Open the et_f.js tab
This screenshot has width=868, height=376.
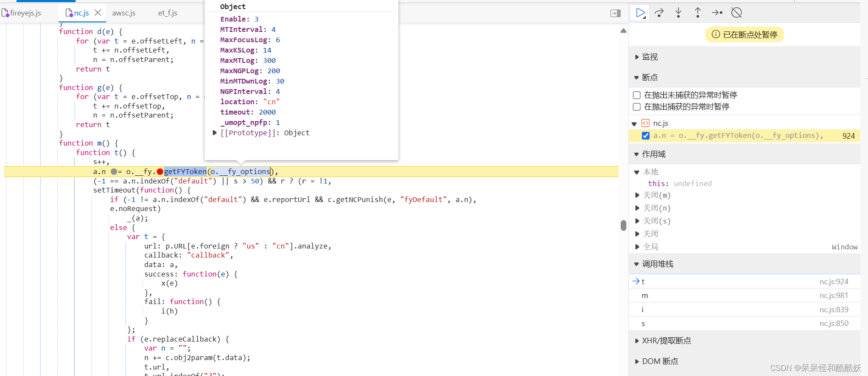(168, 13)
